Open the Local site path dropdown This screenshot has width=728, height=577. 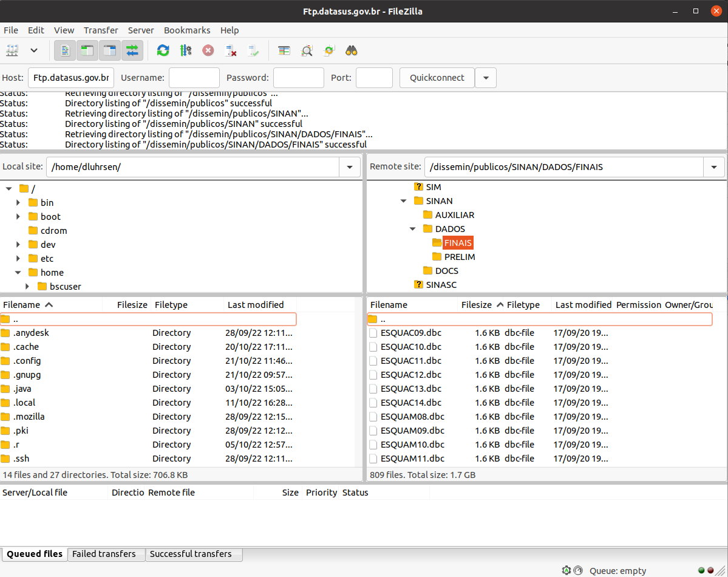pos(350,167)
